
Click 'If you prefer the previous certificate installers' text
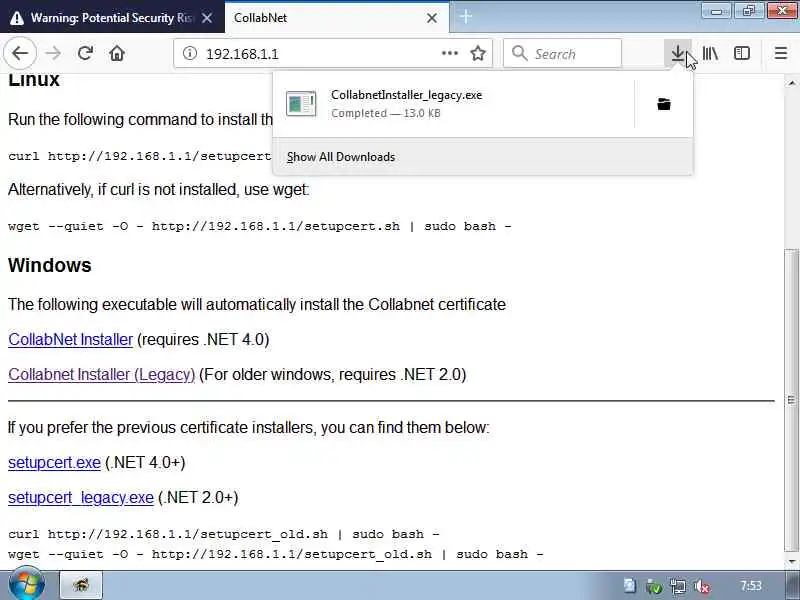(x=248, y=428)
